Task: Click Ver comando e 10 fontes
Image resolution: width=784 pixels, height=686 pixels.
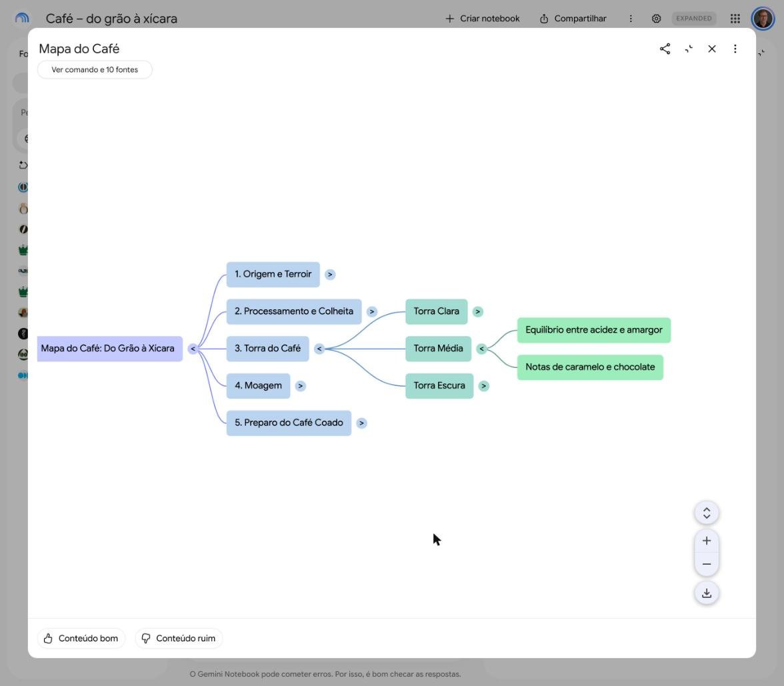Action: pos(95,69)
